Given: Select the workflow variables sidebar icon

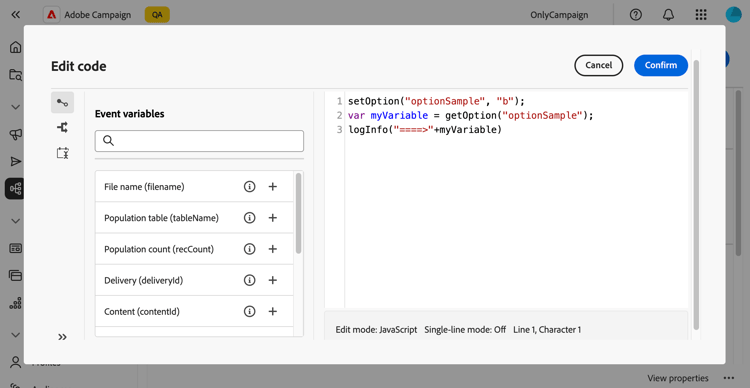Looking at the screenshot, I should [62, 127].
